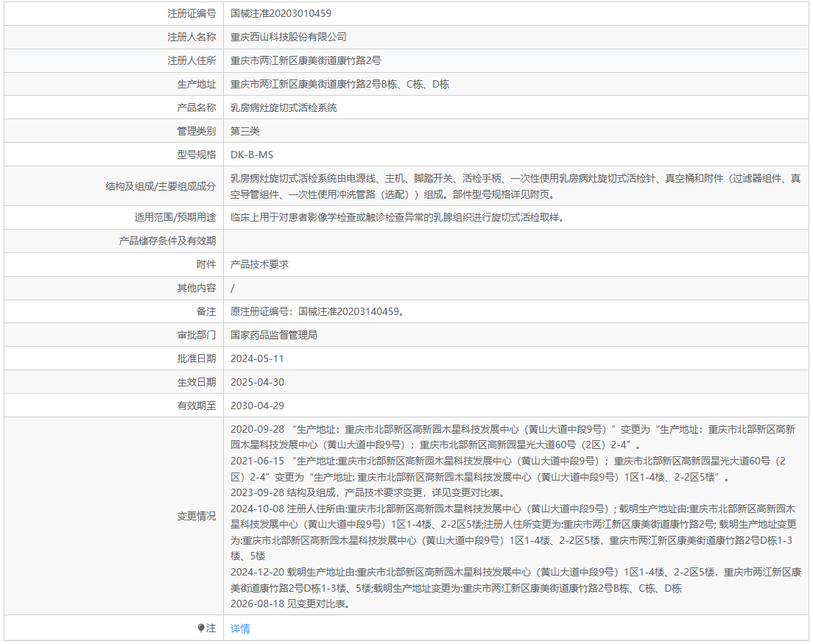This screenshot has height=644, width=813.
Task: Click the 注册人名称 label
Action: [191, 37]
